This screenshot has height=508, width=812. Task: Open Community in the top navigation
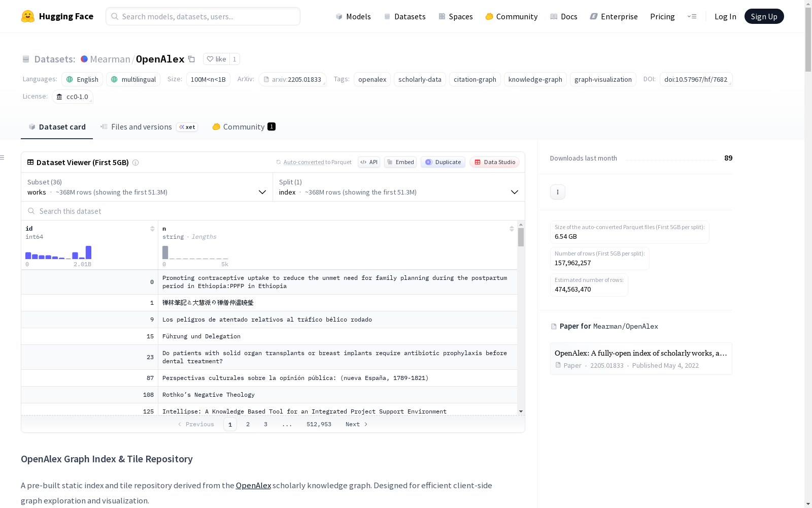point(512,16)
